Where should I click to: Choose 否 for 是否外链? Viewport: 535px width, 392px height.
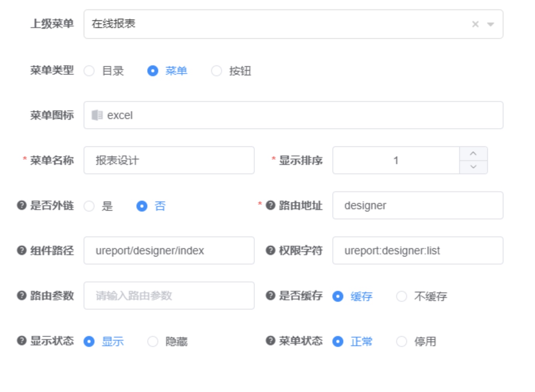[x=142, y=206]
